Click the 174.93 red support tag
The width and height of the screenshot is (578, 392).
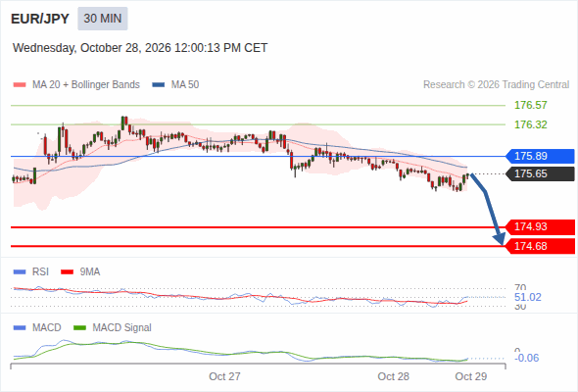[540, 226]
